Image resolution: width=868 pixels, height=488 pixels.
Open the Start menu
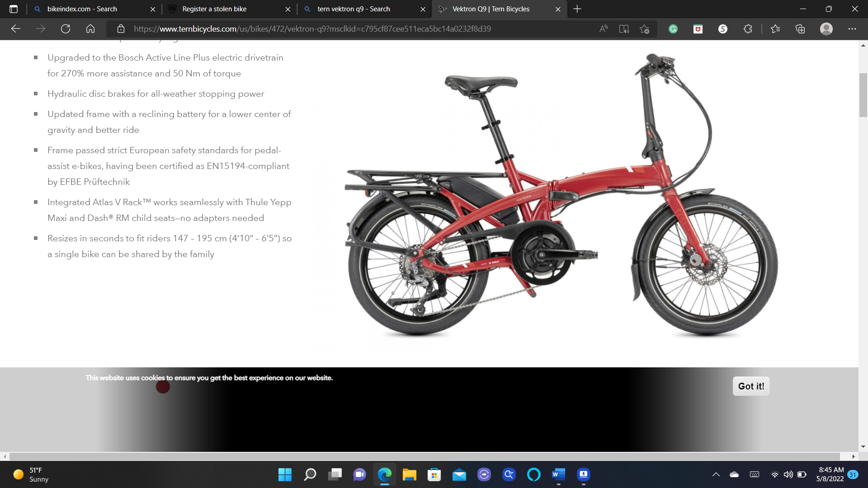point(285,475)
